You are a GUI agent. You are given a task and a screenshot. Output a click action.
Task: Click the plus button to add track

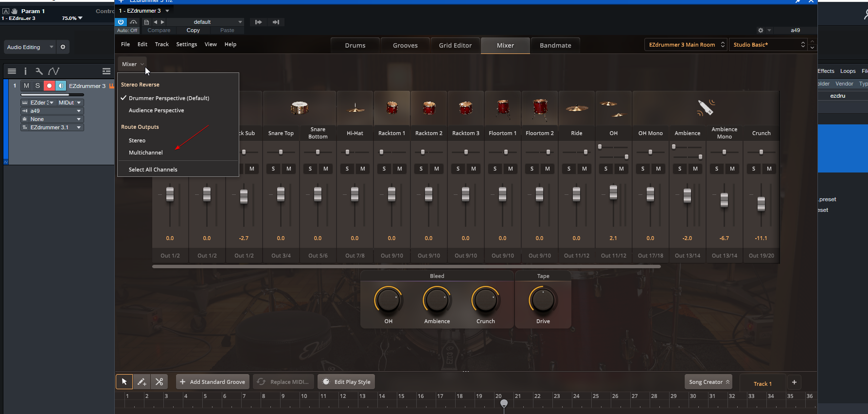click(794, 382)
